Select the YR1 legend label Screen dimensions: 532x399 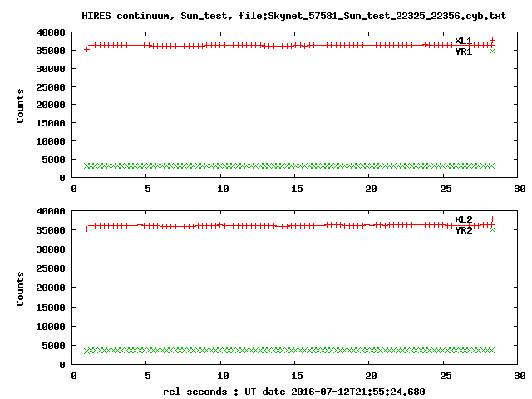pyautogui.click(x=464, y=52)
